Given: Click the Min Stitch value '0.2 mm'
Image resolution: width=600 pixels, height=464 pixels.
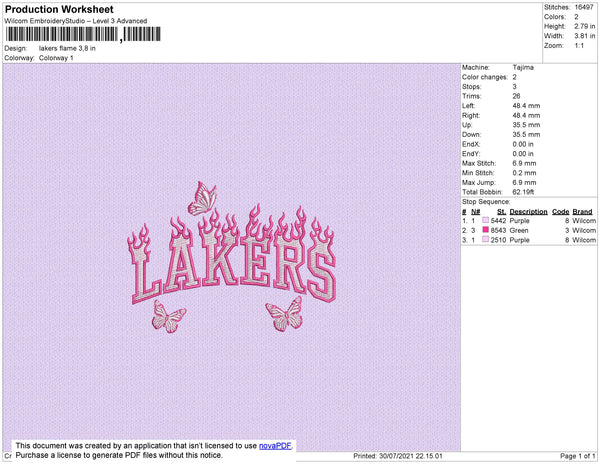Looking at the screenshot, I should pos(524,173).
